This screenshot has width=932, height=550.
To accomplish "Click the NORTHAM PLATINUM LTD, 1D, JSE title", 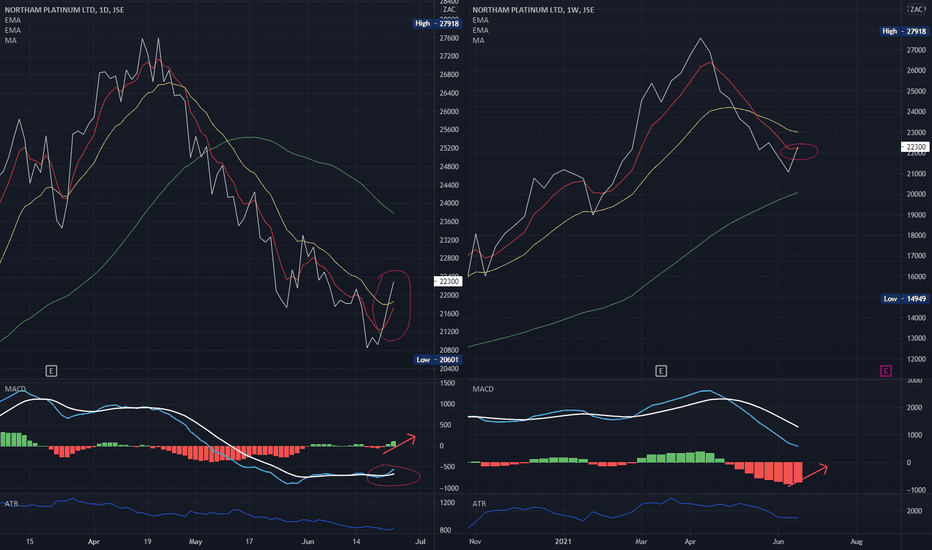I will coord(64,10).
